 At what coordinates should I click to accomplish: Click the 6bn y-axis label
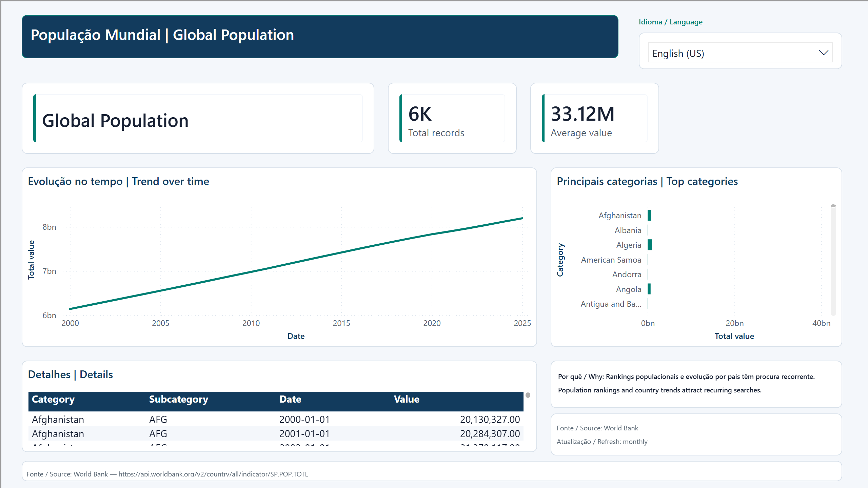(x=49, y=316)
